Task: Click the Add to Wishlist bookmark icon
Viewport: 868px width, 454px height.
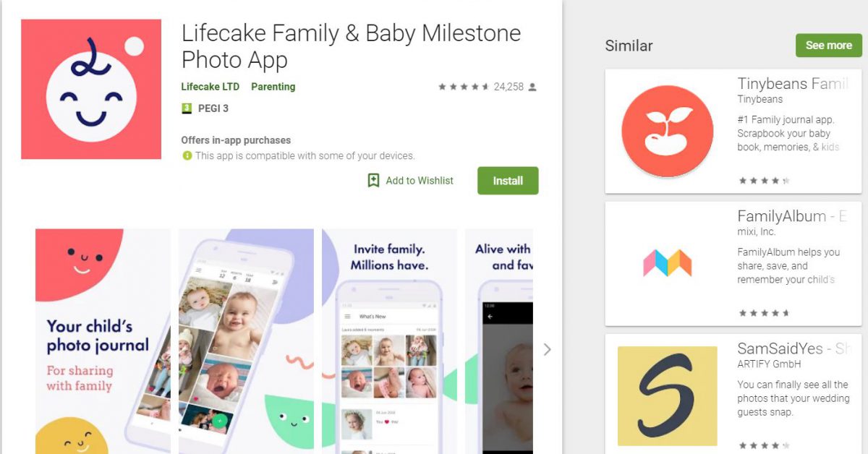Action: [x=373, y=181]
